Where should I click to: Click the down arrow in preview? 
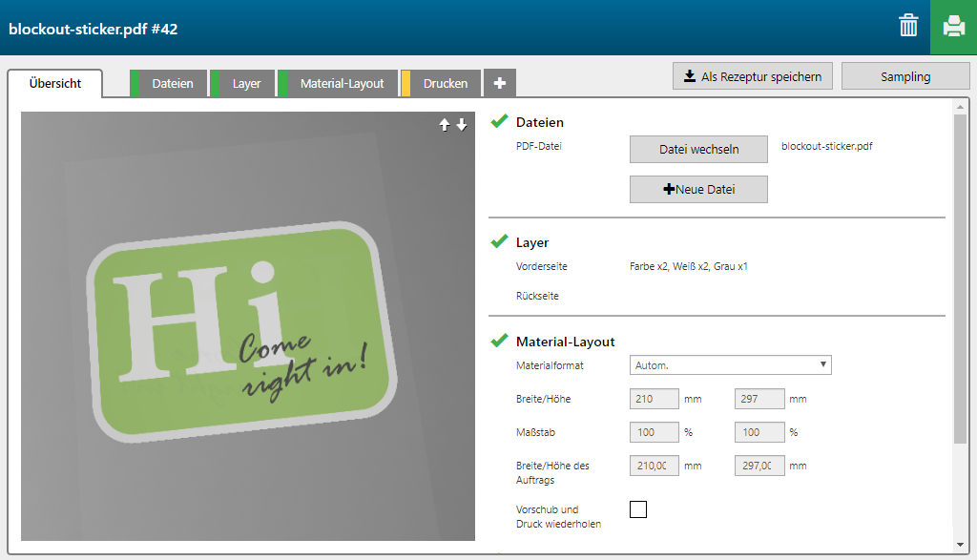coord(462,125)
